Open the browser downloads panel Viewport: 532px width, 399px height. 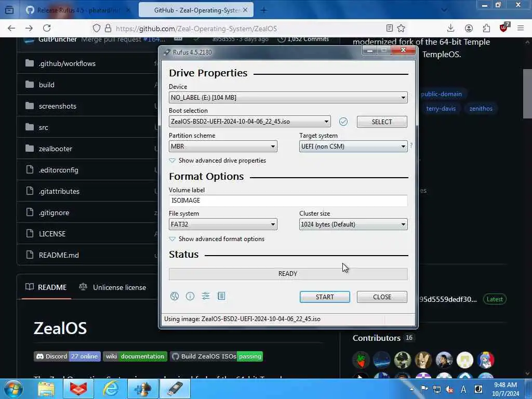(x=450, y=28)
